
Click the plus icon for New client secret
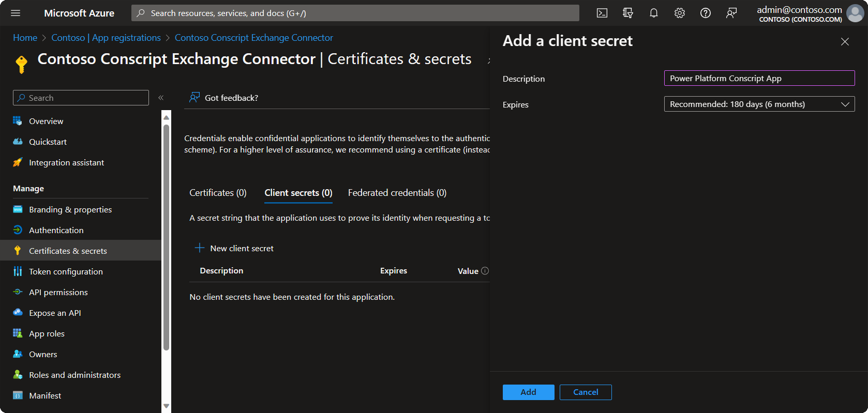coord(199,248)
